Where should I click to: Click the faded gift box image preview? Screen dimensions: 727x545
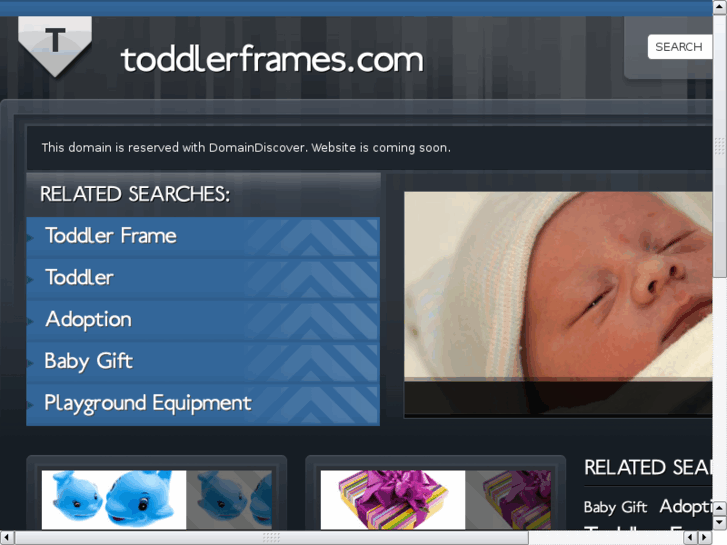pyautogui.click(x=508, y=500)
